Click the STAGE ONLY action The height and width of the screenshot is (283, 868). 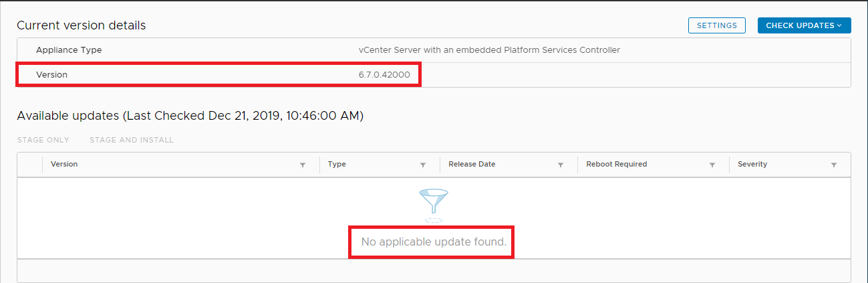[43, 140]
